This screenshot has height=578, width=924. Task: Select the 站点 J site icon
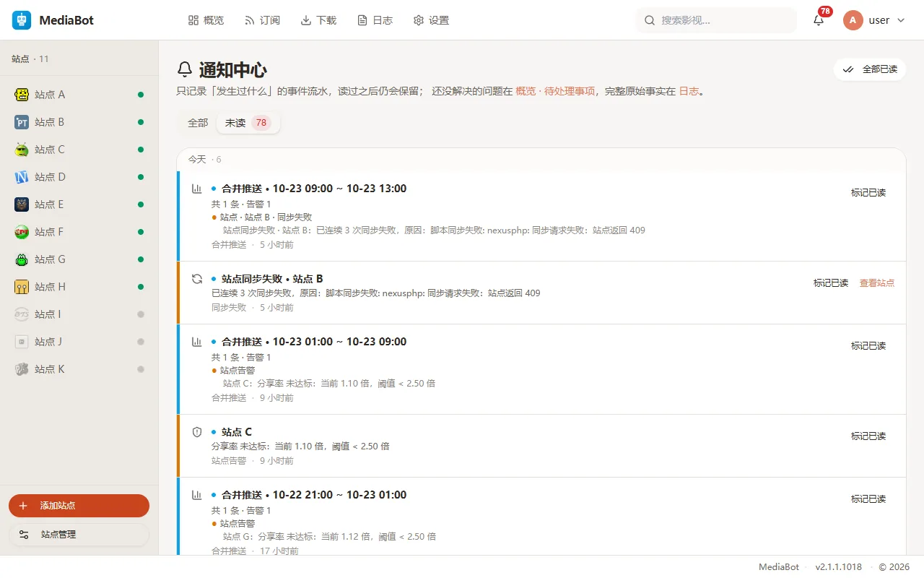[22, 342]
